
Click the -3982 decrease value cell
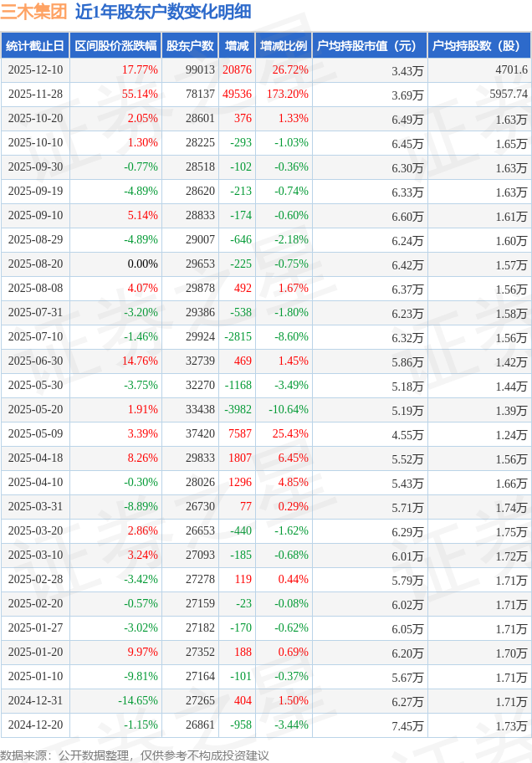(238, 410)
